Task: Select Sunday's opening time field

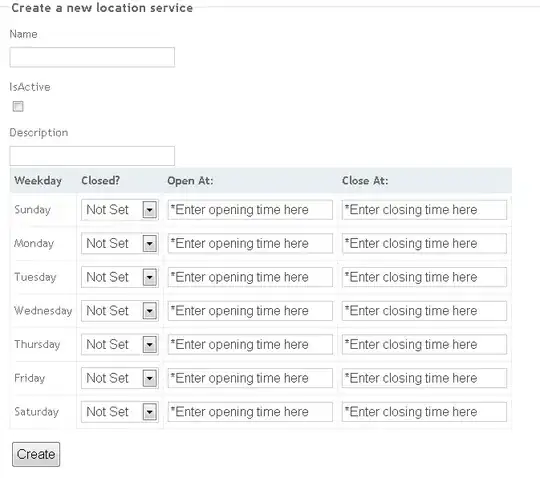Action: click(x=250, y=210)
